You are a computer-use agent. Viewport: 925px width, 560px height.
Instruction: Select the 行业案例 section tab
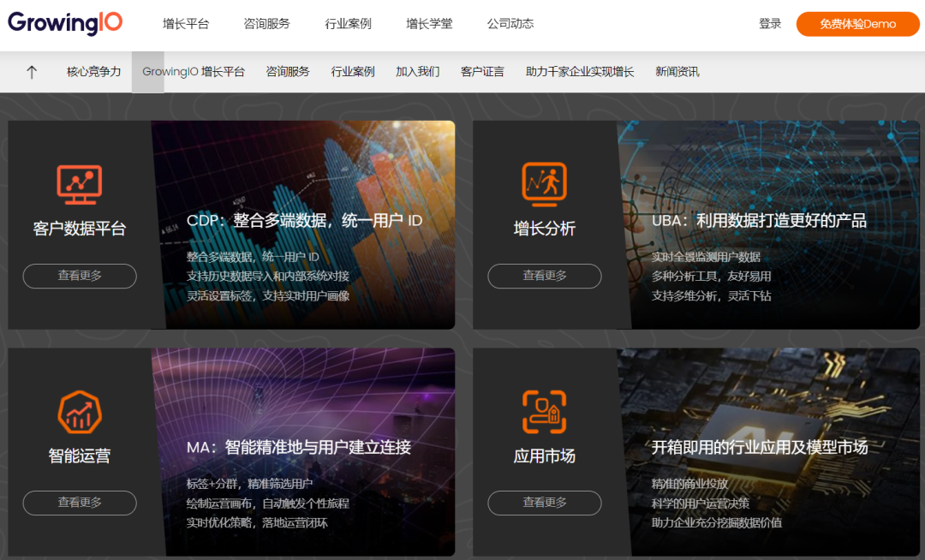353,72
